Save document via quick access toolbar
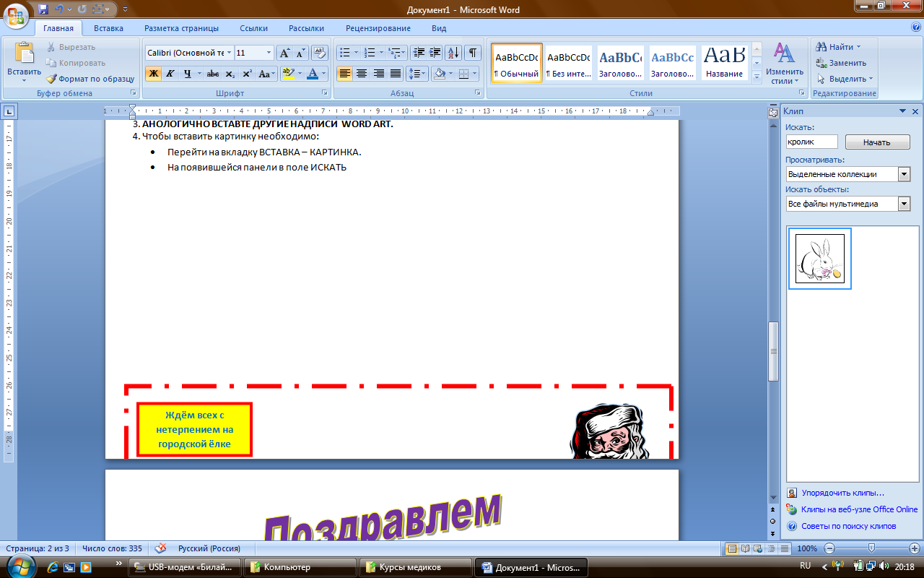The height and width of the screenshot is (578, 924). (43, 9)
